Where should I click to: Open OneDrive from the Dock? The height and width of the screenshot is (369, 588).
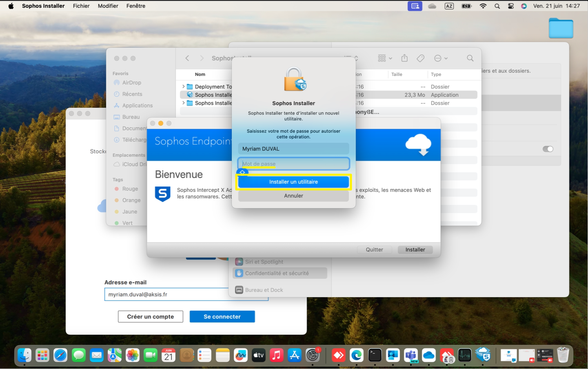[x=429, y=356]
